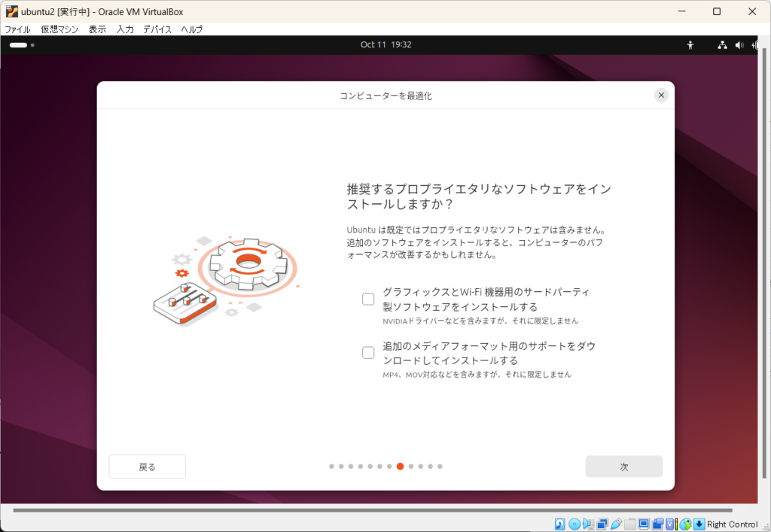Image resolution: width=771 pixels, height=532 pixels.
Task: Close the installer dialog with X
Action: click(x=661, y=96)
